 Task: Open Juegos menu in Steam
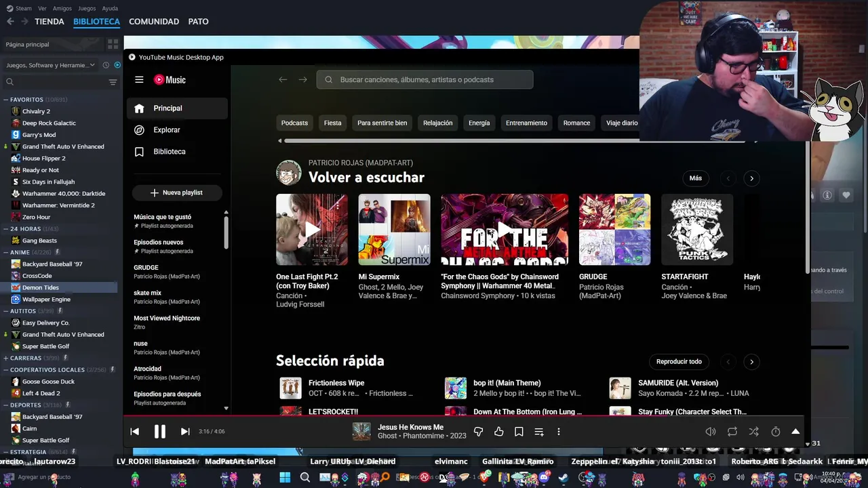(87, 8)
